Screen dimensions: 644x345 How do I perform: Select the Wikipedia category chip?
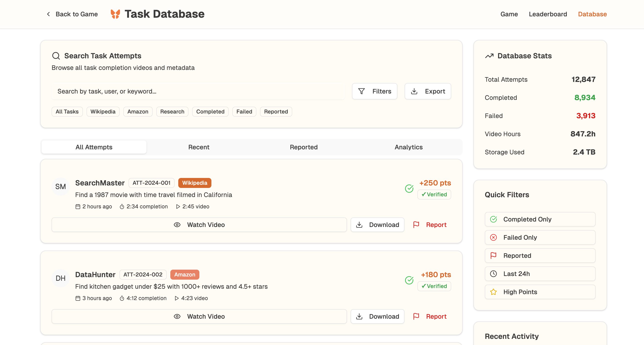pyautogui.click(x=103, y=111)
